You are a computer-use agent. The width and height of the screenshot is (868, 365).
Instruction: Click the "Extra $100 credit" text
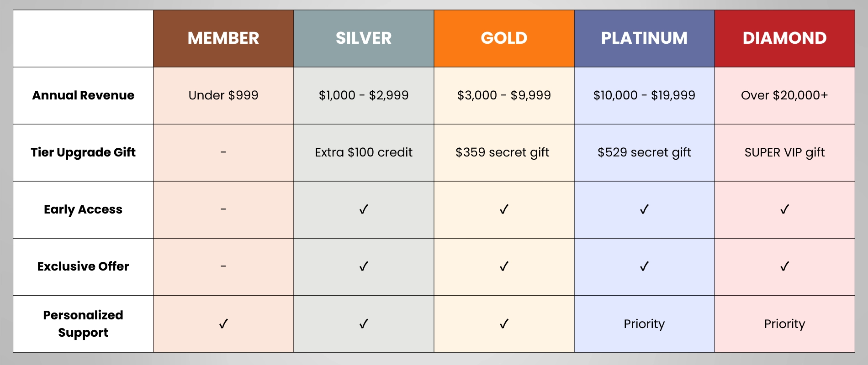364,152
